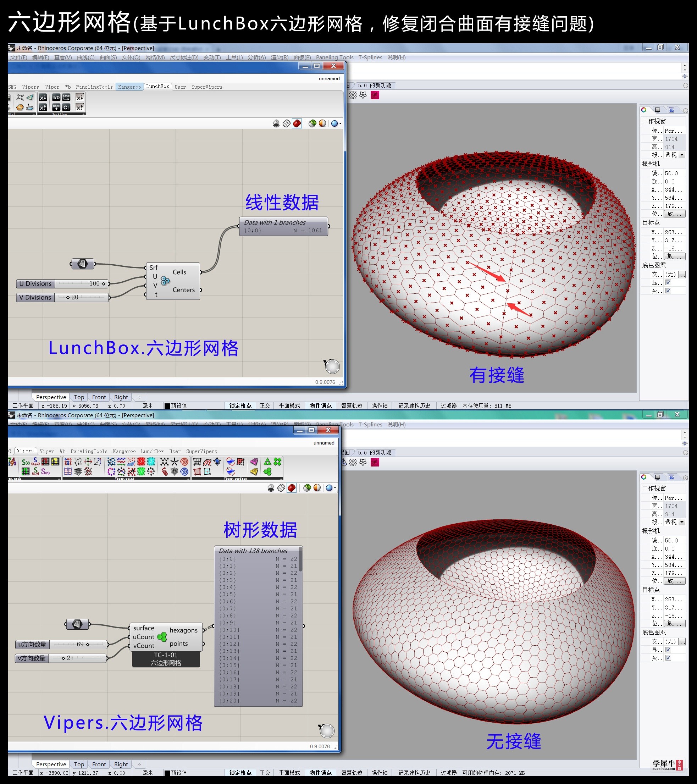Click the cyan Z dotted icon in Viper point

click(x=151, y=462)
